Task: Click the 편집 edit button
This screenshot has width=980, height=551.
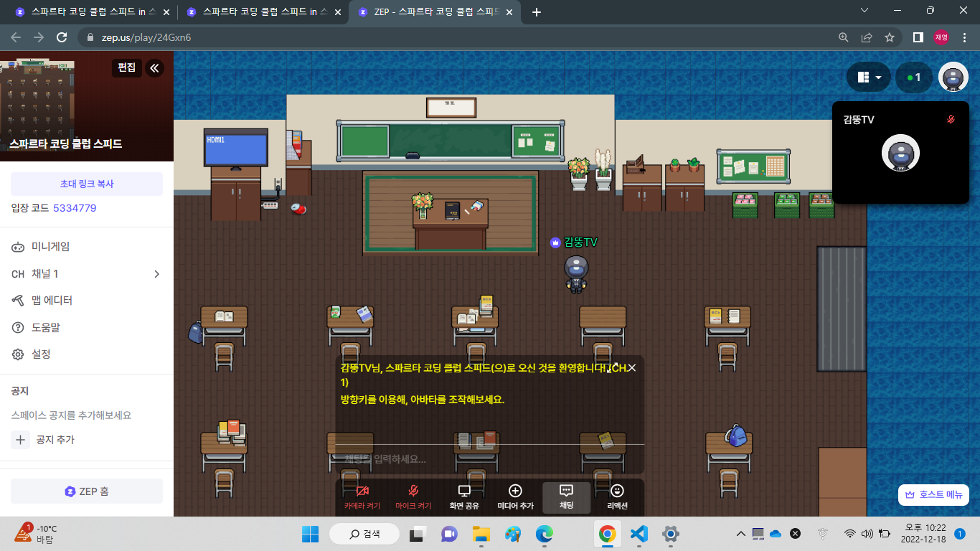Action: click(x=126, y=67)
